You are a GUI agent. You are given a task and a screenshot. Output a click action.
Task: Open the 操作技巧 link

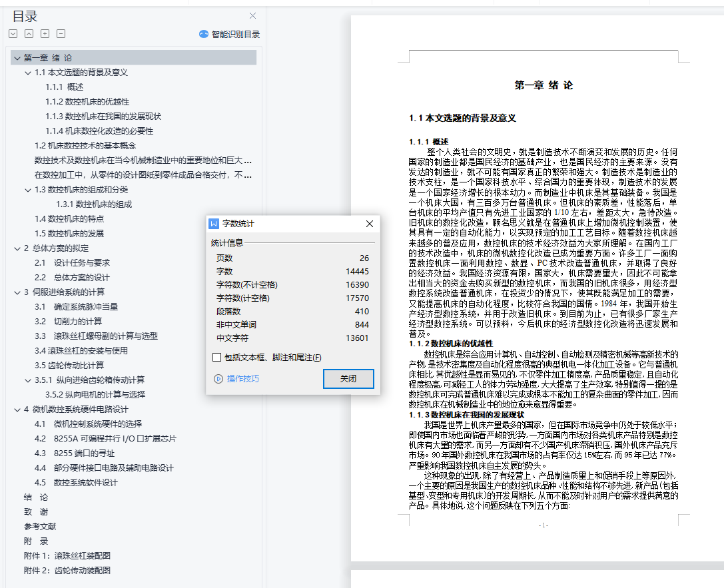(x=243, y=379)
